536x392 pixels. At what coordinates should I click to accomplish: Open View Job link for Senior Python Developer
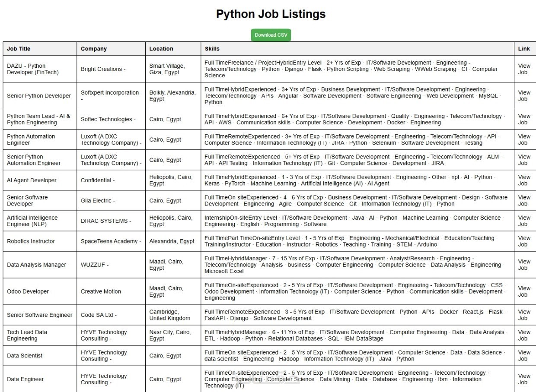click(524, 96)
